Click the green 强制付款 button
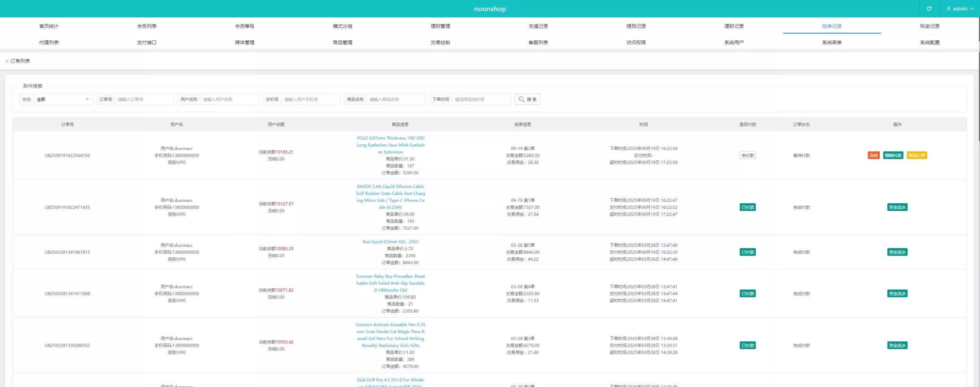The height and width of the screenshot is (387, 980). tap(893, 155)
